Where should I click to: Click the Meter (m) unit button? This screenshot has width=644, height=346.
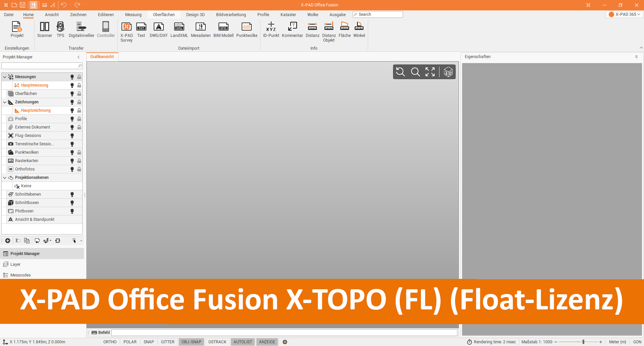coord(617,342)
